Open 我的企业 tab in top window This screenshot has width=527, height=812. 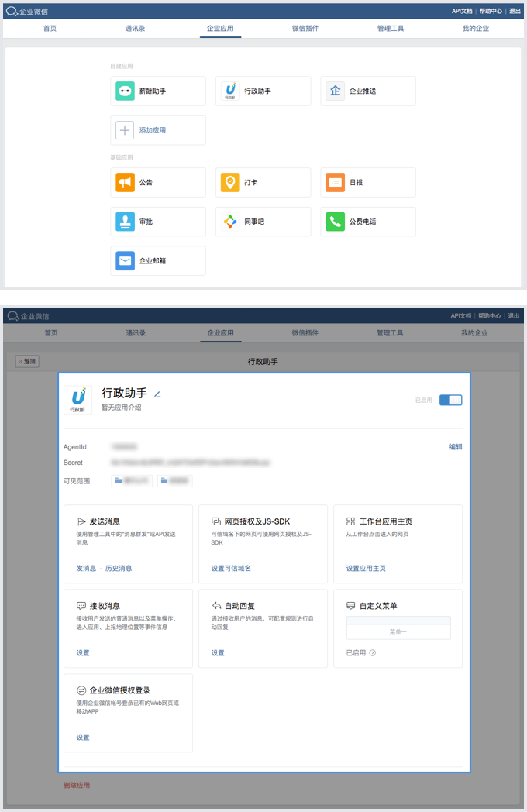(476, 29)
